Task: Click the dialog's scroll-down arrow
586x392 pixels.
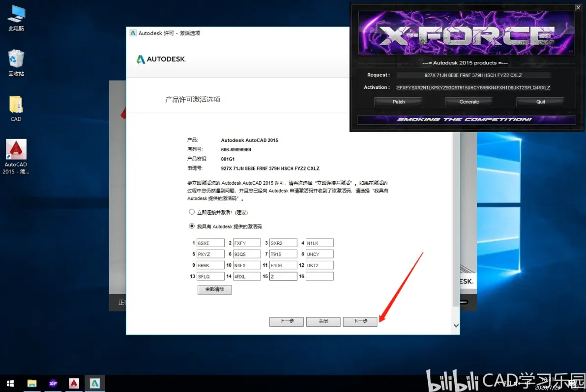Action: (x=456, y=326)
